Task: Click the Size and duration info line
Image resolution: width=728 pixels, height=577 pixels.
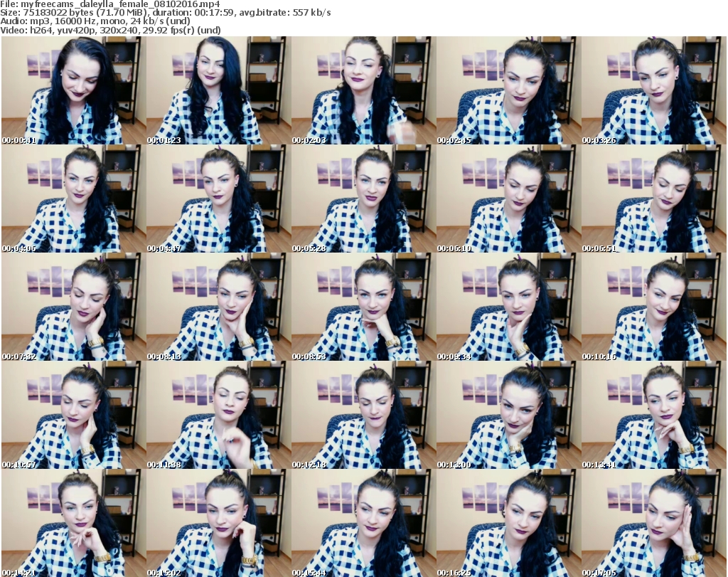Action: [x=165, y=13]
